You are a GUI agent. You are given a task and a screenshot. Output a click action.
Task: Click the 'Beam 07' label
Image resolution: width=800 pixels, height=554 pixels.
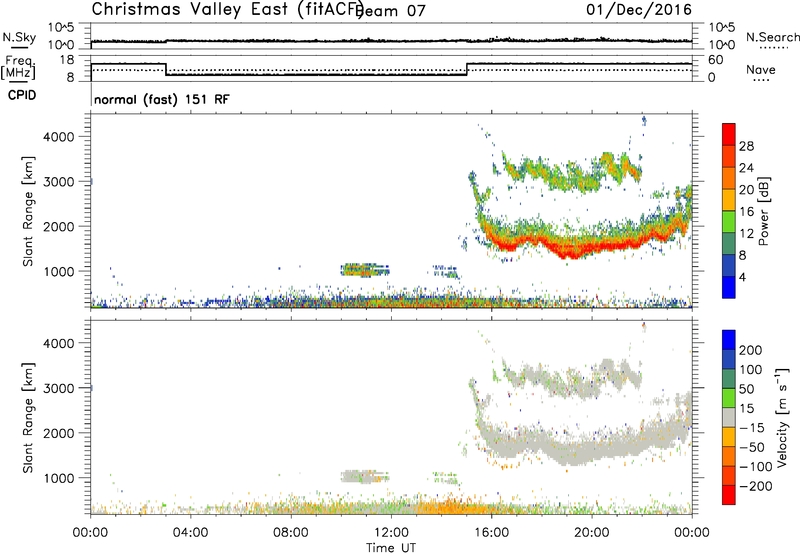pos(392,11)
